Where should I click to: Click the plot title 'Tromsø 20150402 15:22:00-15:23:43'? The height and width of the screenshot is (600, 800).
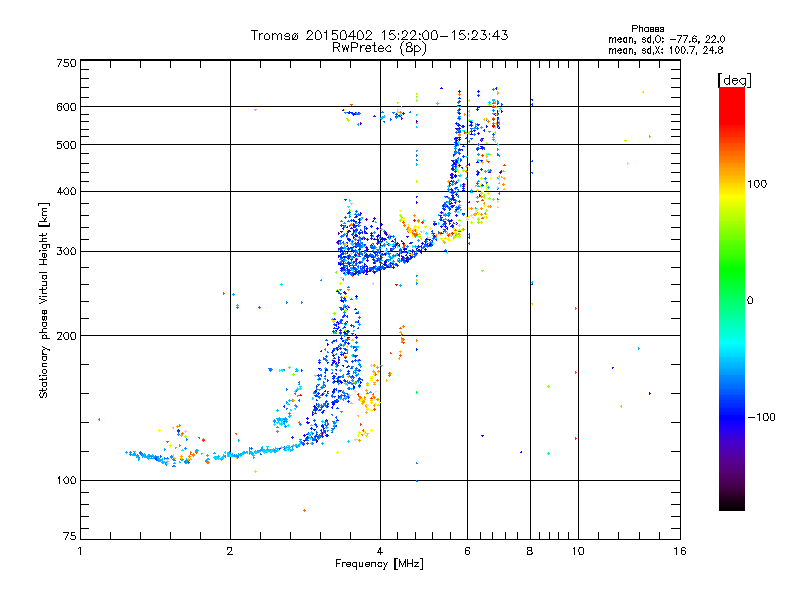pyautogui.click(x=379, y=35)
